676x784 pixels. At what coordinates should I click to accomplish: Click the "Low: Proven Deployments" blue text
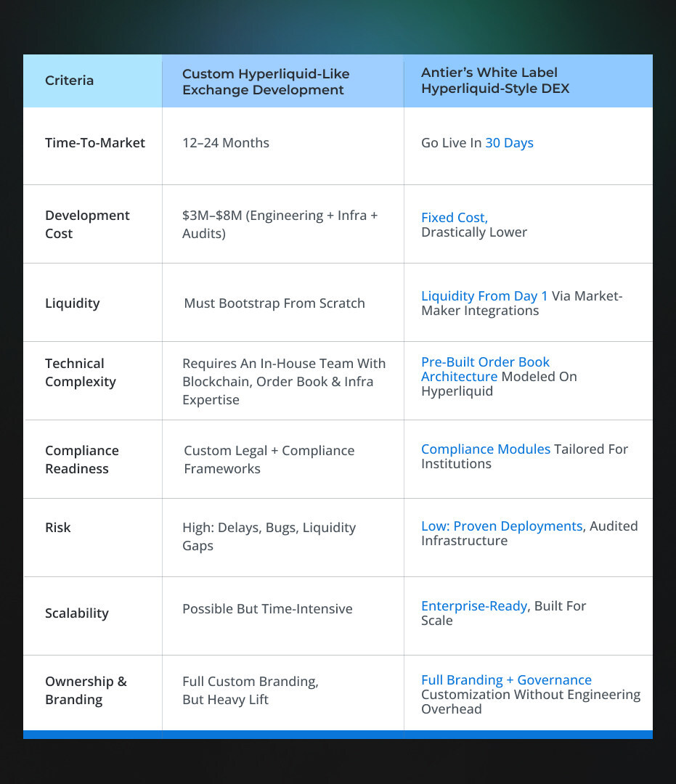tap(502, 526)
